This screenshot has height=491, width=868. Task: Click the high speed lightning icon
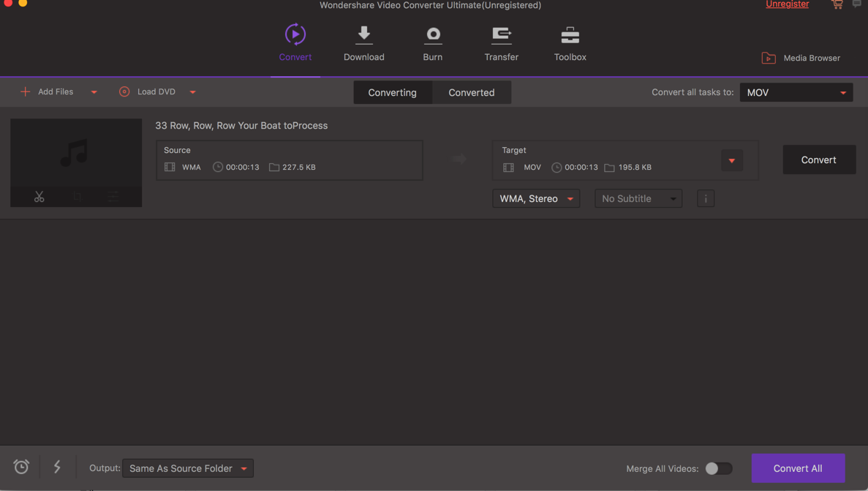click(x=57, y=467)
